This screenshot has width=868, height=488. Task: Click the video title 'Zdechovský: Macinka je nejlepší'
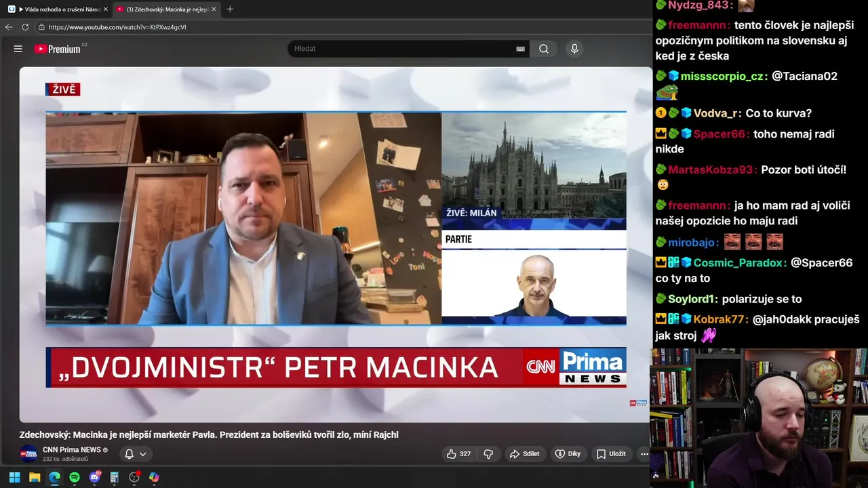tap(209, 435)
